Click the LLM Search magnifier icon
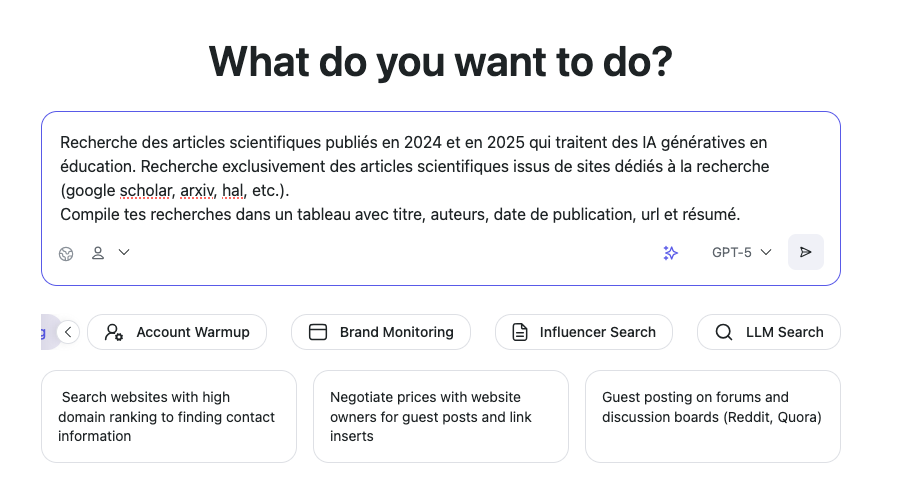 click(x=723, y=332)
